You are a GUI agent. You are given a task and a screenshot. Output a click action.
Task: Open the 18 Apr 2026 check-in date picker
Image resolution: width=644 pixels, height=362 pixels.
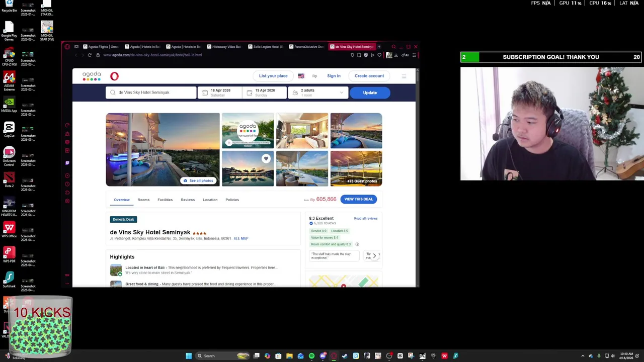coord(220,93)
